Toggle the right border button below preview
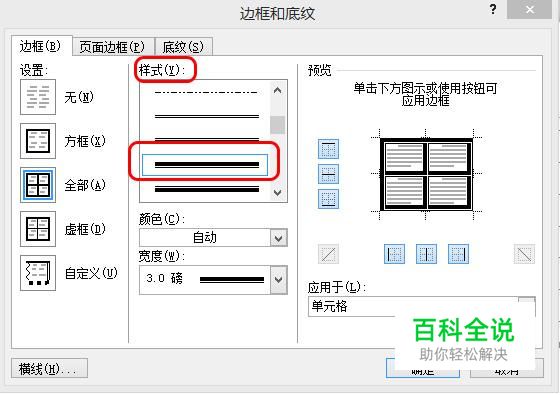The image size is (560, 395). coord(458,254)
